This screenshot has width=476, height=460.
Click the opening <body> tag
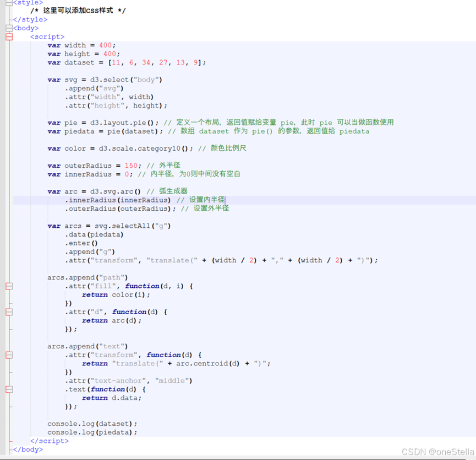pos(26,28)
